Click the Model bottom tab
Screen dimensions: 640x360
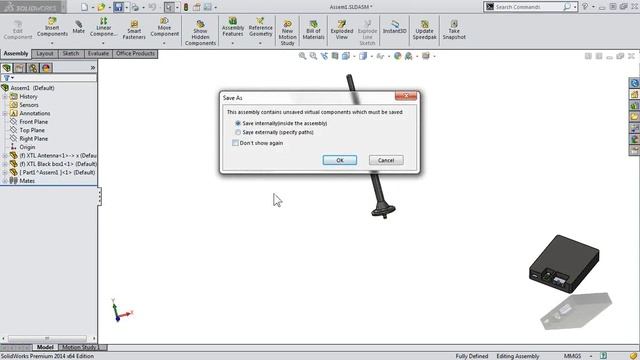[45, 347]
